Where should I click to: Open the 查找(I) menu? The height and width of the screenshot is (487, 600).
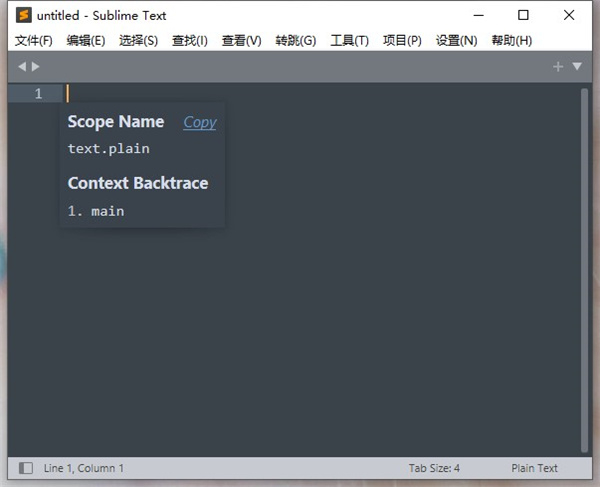(189, 41)
